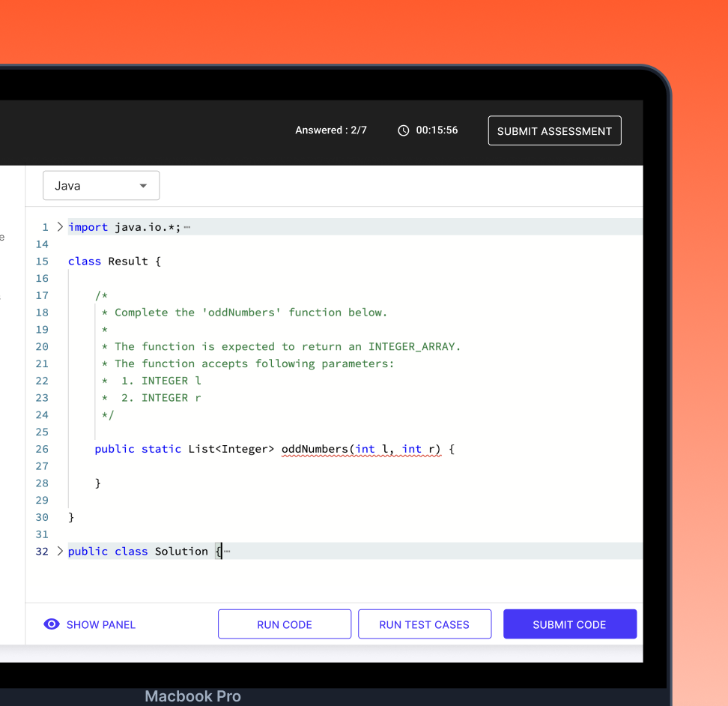Click the Answered 2/7 progress indicator

331,130
